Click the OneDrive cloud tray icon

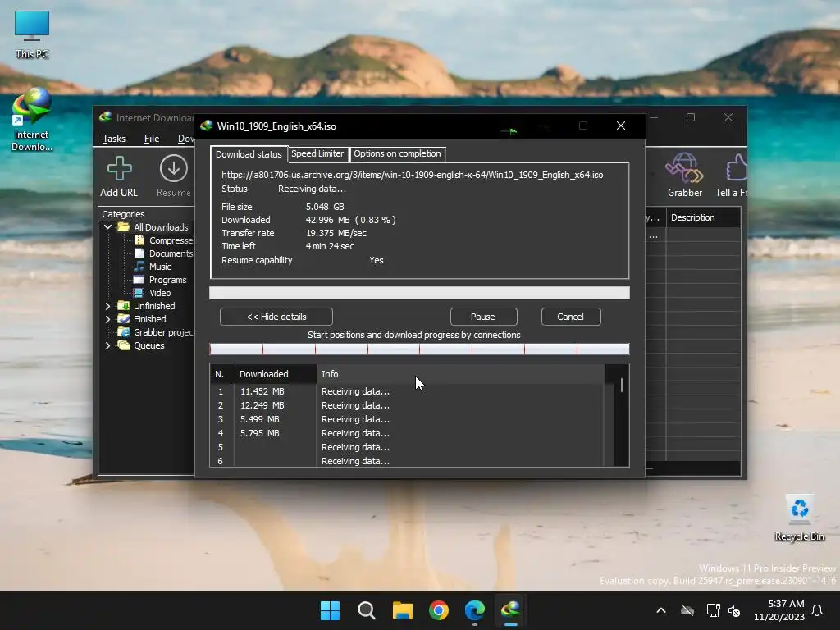tap(687, 610)
